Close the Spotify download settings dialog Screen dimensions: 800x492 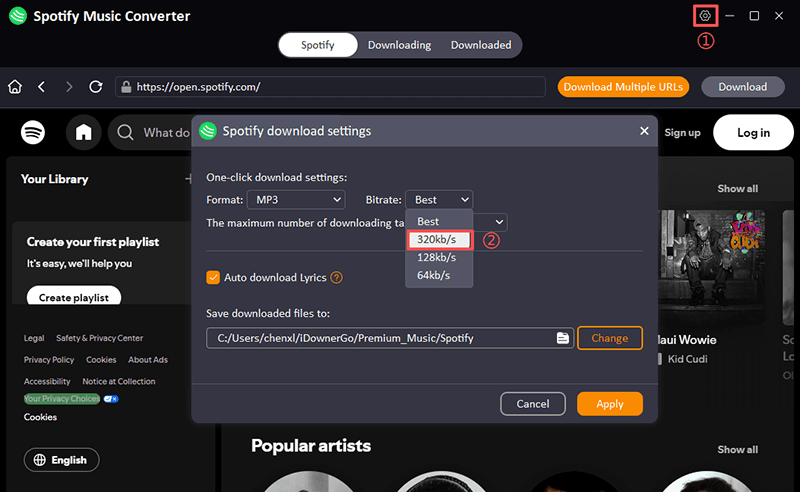pos(644,131)
